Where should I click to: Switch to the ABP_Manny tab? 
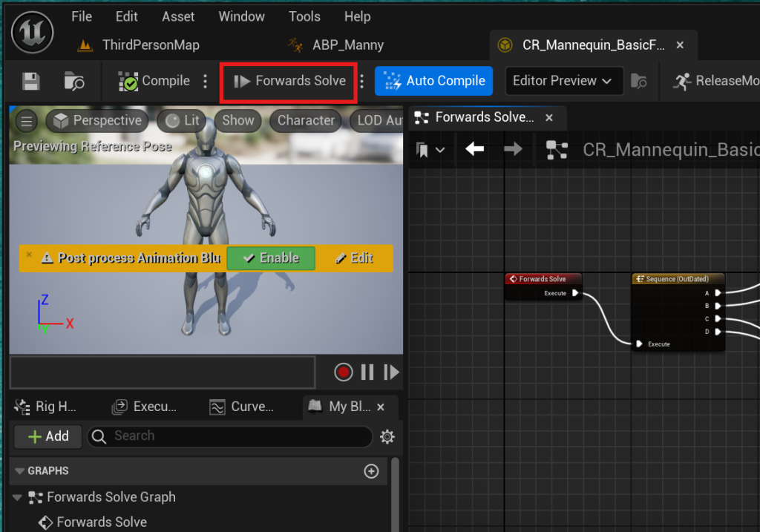(x=336, y=45)
